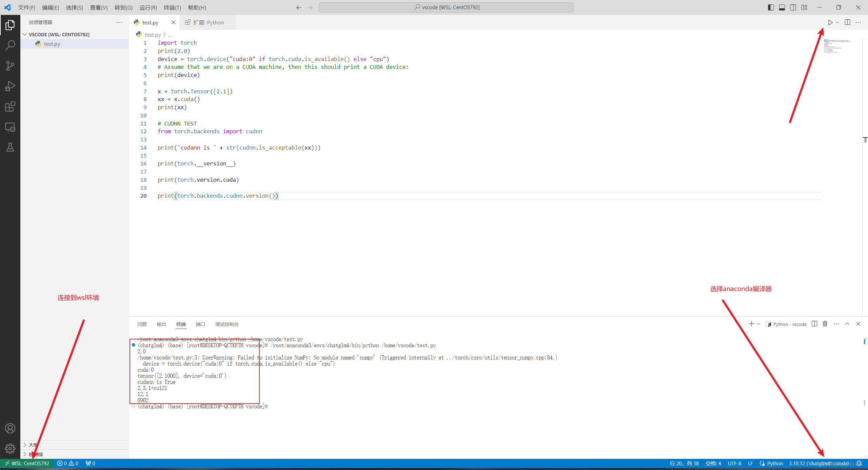Open forwarded ports status indicator
This screenshot has width=868, height=470.
(91, 463)
